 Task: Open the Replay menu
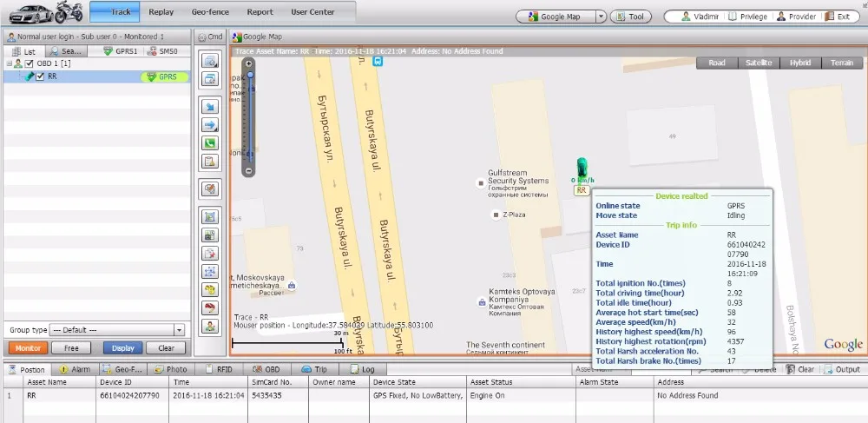tap(161, 12)
